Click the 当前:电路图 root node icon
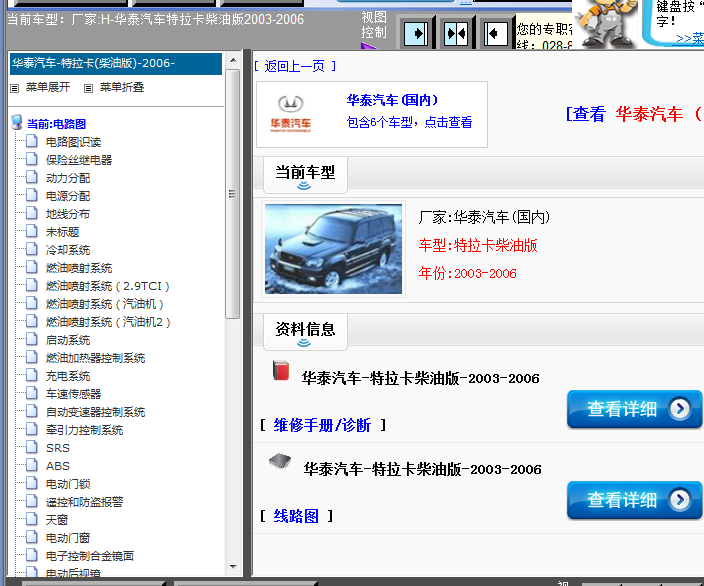Image resolution: width=704 pixels, height=586 pixels. [17, 122]
